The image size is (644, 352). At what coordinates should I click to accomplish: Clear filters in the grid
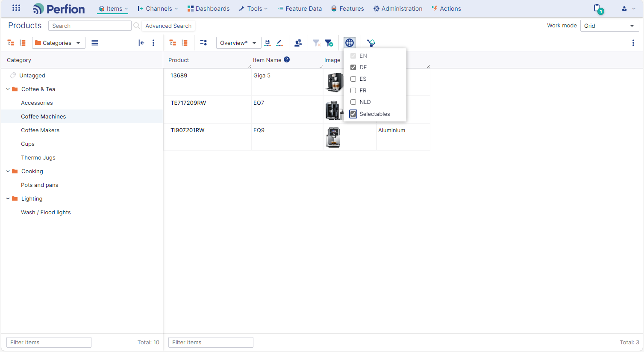[317, 43]
